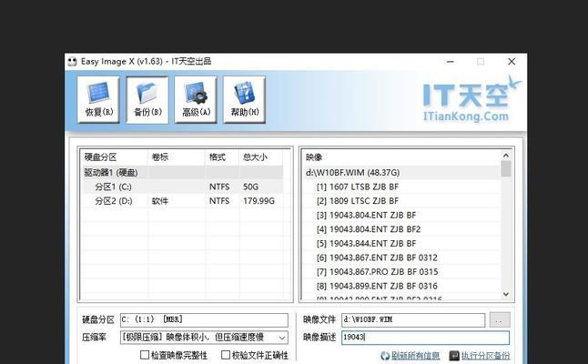Select 驱动器1 (硬盘) row
588x364 pixels.
coord(182,172)
